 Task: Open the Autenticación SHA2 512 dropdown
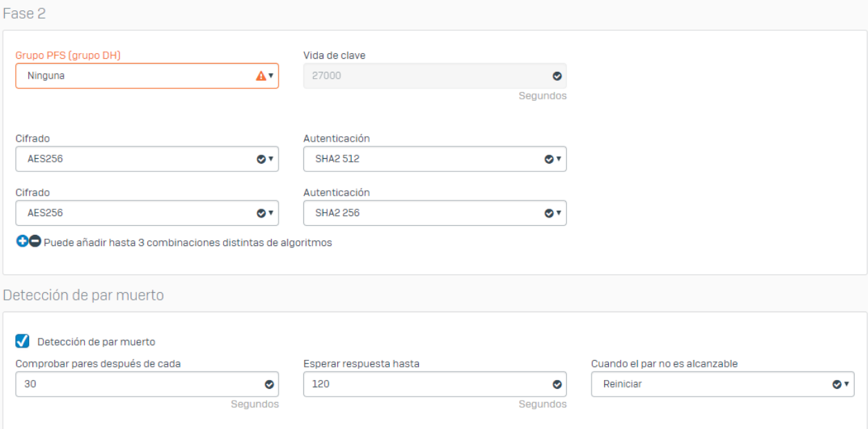tap(425, 159)
